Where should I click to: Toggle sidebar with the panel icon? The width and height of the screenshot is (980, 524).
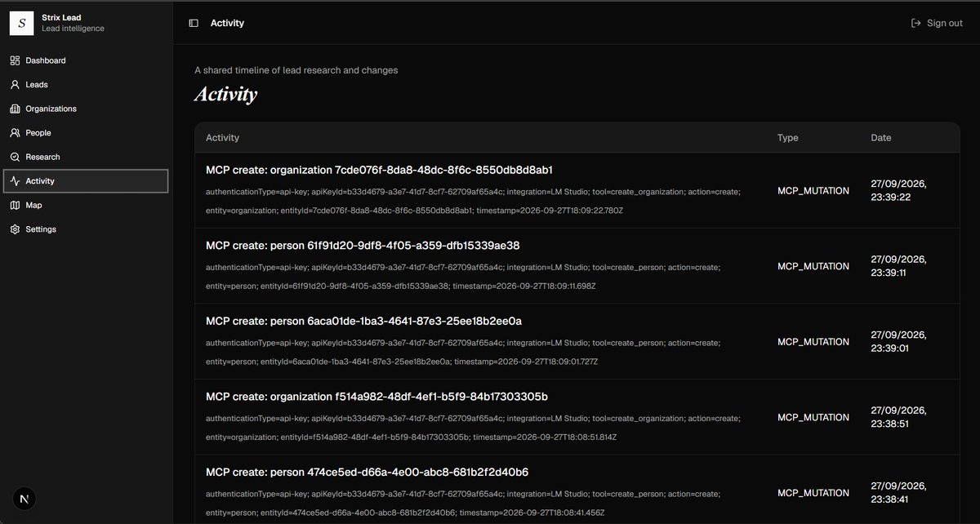point(194,23)
